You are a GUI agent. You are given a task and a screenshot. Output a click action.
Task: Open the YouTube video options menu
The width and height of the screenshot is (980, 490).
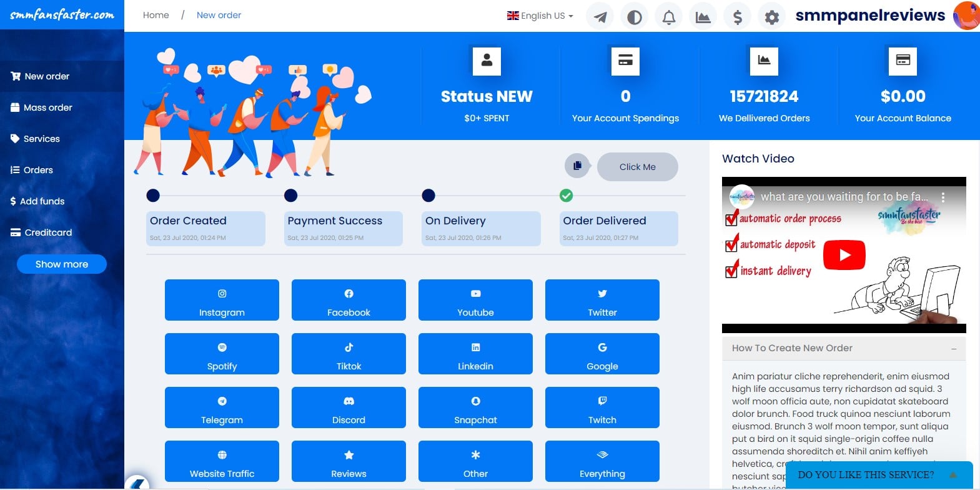pos(943,197)
